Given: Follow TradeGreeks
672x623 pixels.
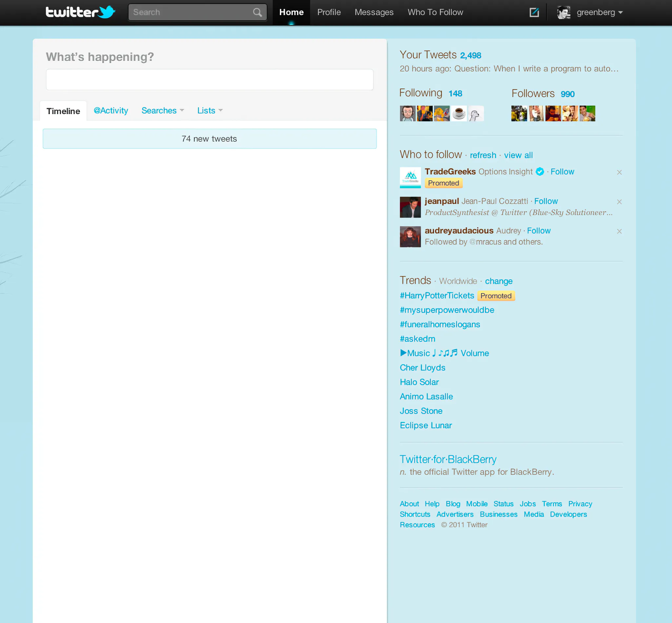Looking at the screenshot, I should click(x=562, y=171).
